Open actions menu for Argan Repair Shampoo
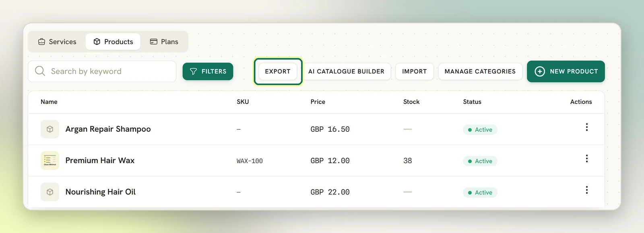Image resolution: width=644 pixels, height=233 pixels. 586,127
